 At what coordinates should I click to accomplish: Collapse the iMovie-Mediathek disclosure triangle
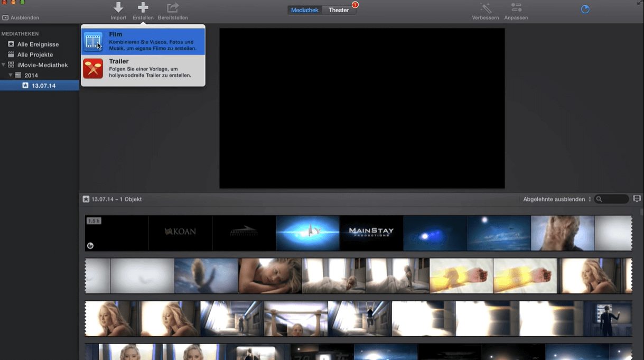[4, 65]
